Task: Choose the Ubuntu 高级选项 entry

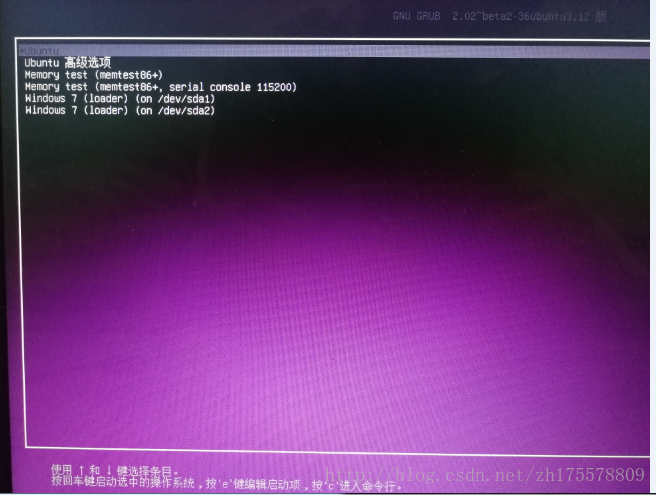Action: click(x=67, y=63)
